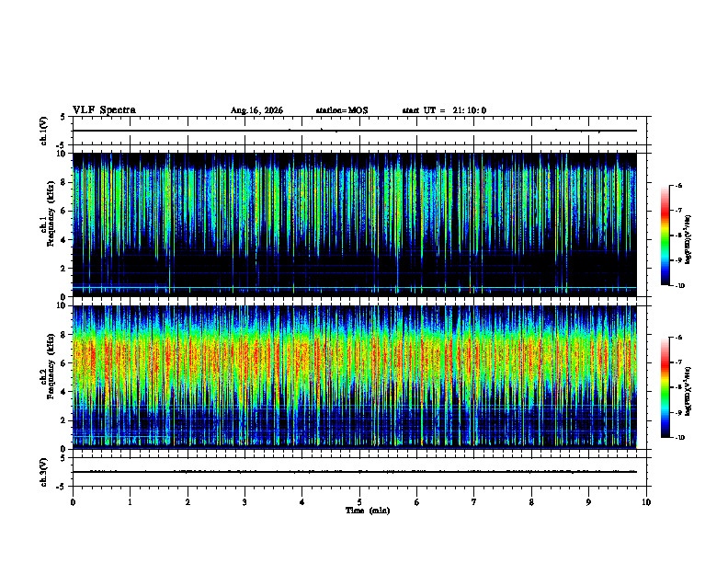
Task: Select the "start UT = 21:10: 0" text
Action: pos(444,110)
